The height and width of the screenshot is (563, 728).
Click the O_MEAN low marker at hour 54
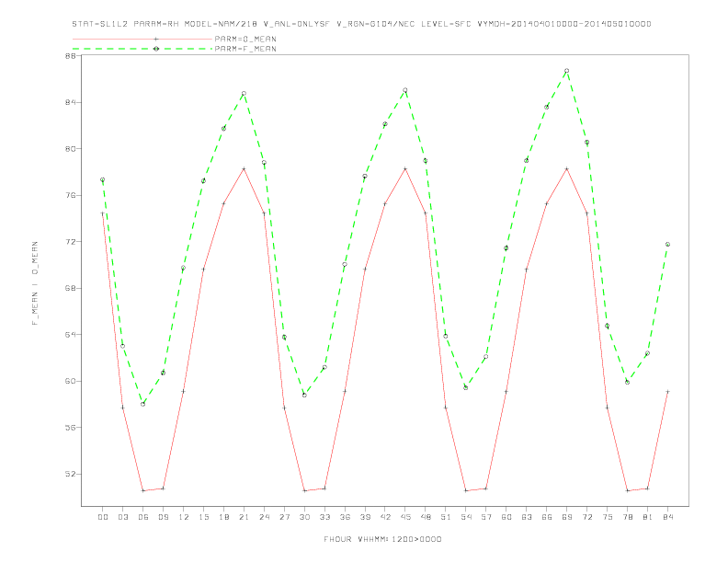(466, 490)
